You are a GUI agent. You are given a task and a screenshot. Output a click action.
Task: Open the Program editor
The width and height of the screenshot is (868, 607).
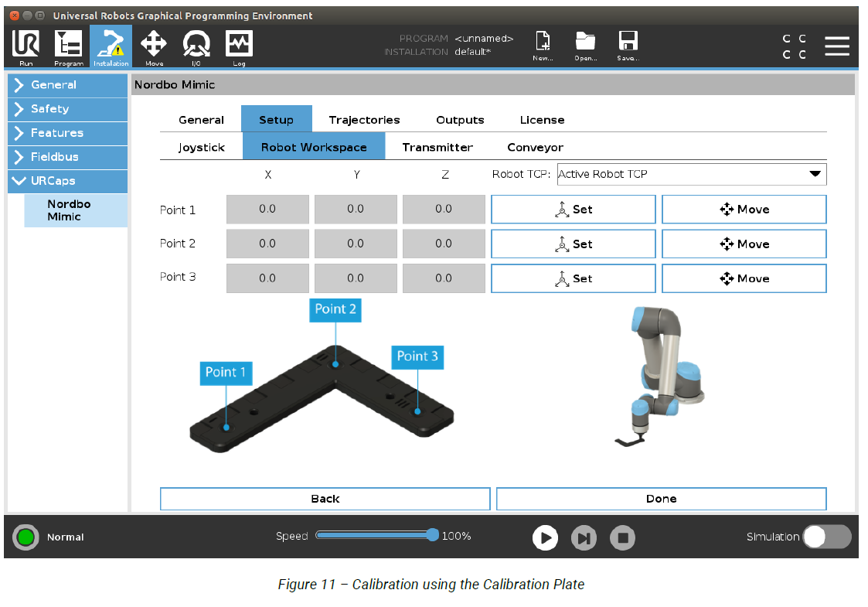(x=69, y=47)
